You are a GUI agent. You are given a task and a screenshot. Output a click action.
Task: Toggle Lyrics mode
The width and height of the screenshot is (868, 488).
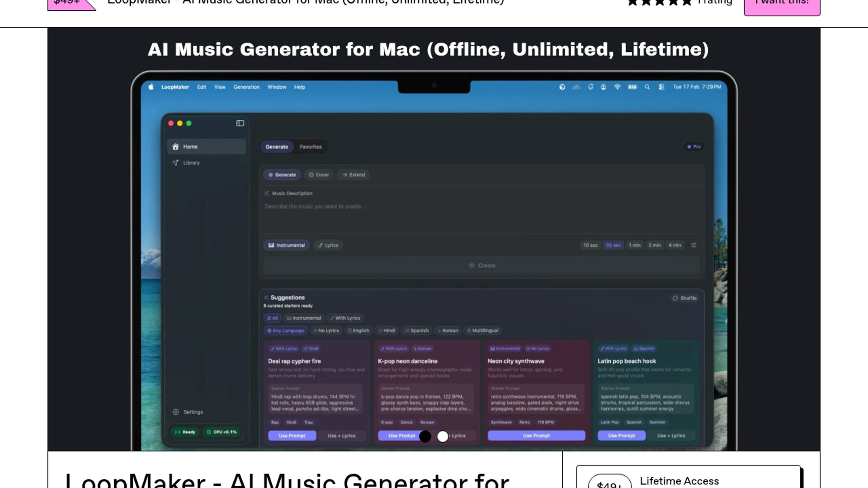328,245
